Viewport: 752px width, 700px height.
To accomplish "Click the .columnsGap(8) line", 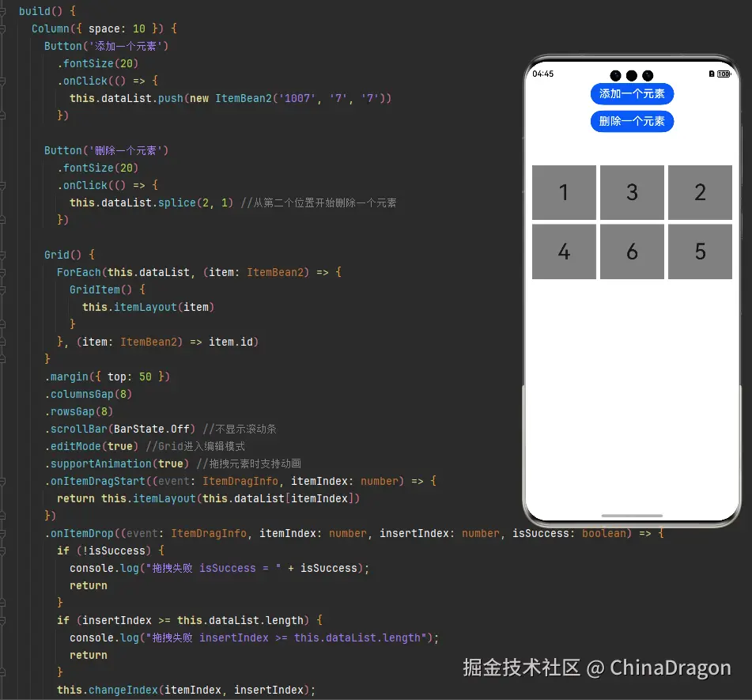I will click(x=89, y=395).
